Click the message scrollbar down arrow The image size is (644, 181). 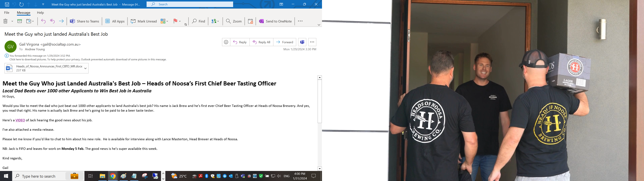click(x=319, y=169)
